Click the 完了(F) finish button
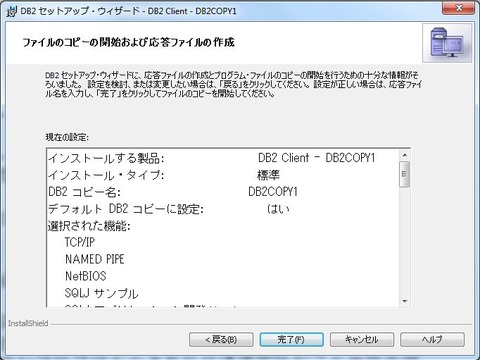The width and height of the screenshot is (480, 360). tap(291, 339)
